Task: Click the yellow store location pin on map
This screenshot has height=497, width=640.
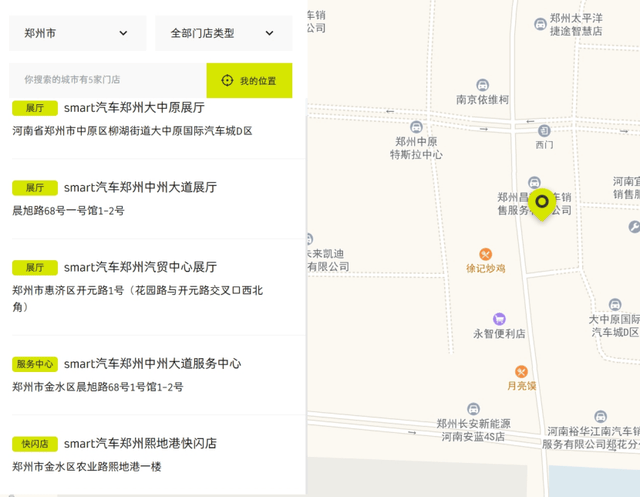Action: [542, 203]
